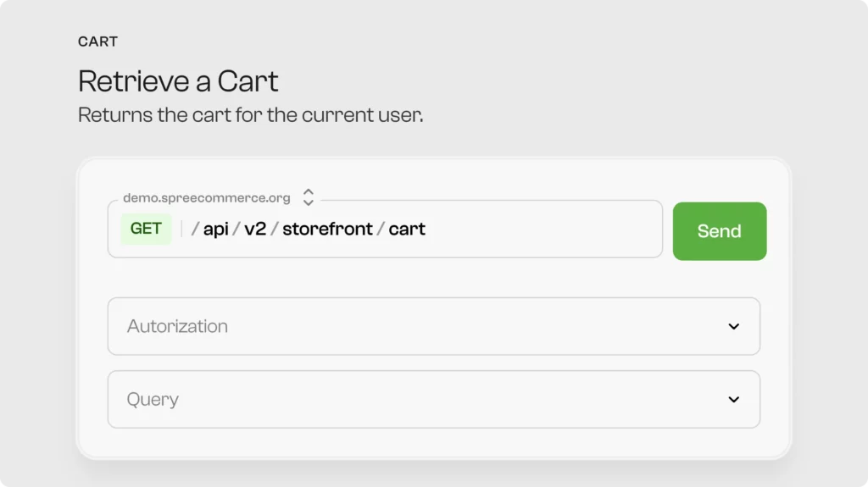Expand Autorization section with chevron arrow

pos(733,326)
